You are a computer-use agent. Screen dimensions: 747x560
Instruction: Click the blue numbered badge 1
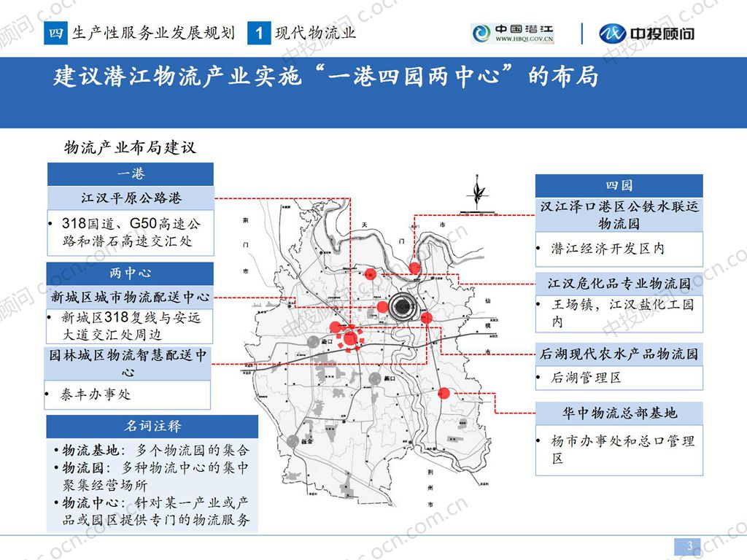(x=259, y=31)
